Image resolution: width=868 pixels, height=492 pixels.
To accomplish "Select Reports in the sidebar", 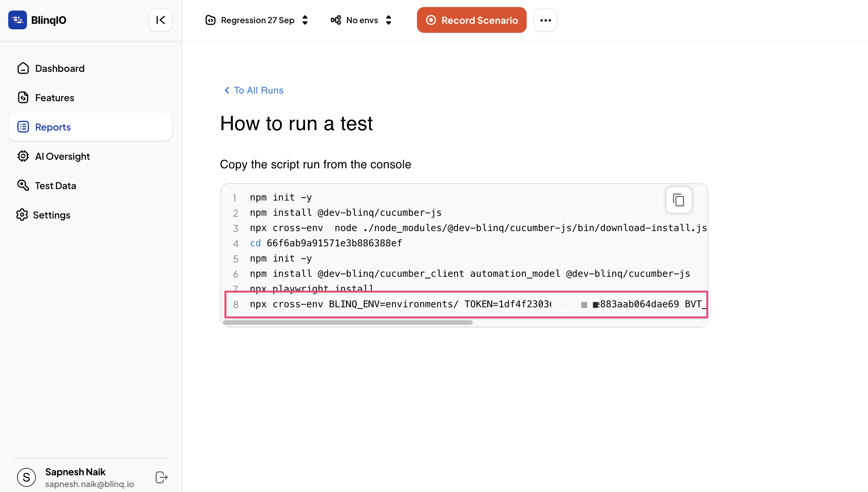I will (90, 127).
